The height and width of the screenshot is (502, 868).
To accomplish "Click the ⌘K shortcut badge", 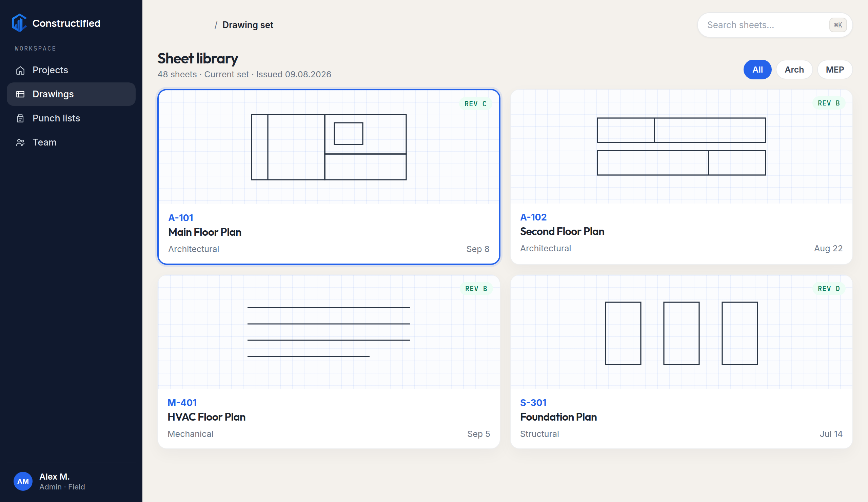I will tap(838, 25).
